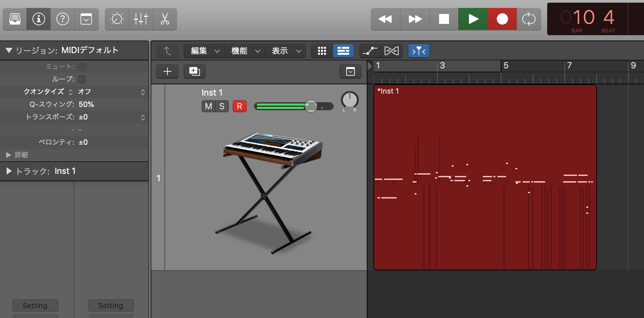Screen dimensions: 644x318
Task: Click the Q-スウィング 50% value
Action: 86,104
